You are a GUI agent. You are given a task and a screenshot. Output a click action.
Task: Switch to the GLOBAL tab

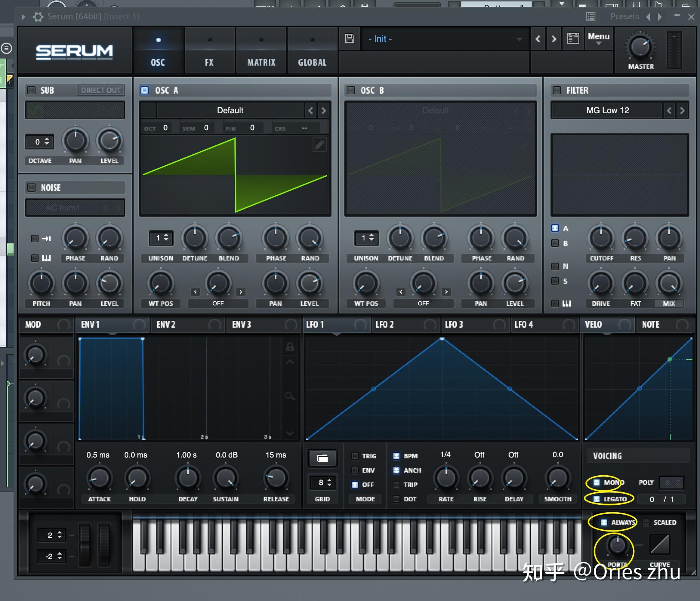pos(312,51)
